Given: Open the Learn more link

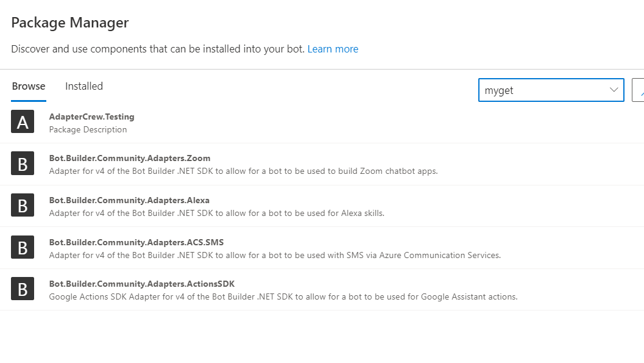Looking at the screenshot, I should [333, 49].
